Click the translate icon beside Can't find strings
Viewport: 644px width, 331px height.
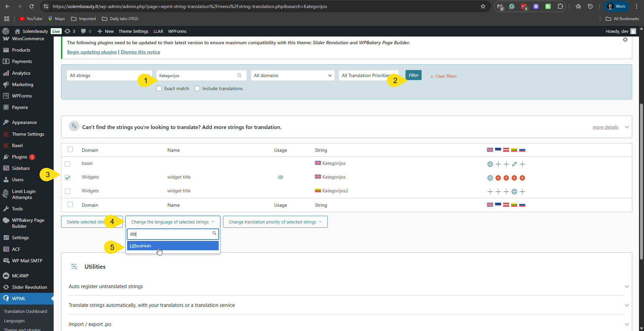74,126
